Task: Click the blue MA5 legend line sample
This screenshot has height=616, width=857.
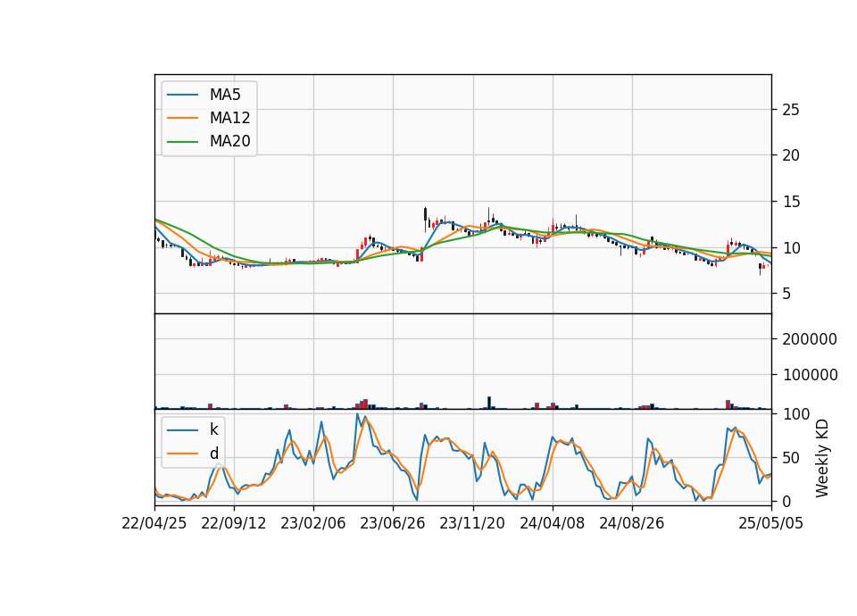Action: (182, 95)
